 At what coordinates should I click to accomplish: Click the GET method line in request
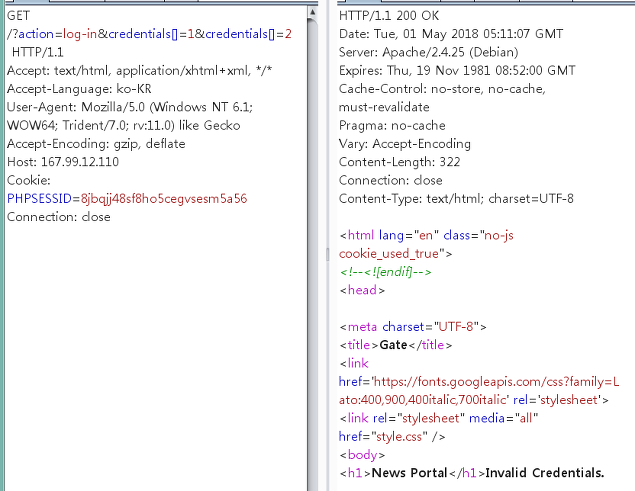[x=18, y=15]
